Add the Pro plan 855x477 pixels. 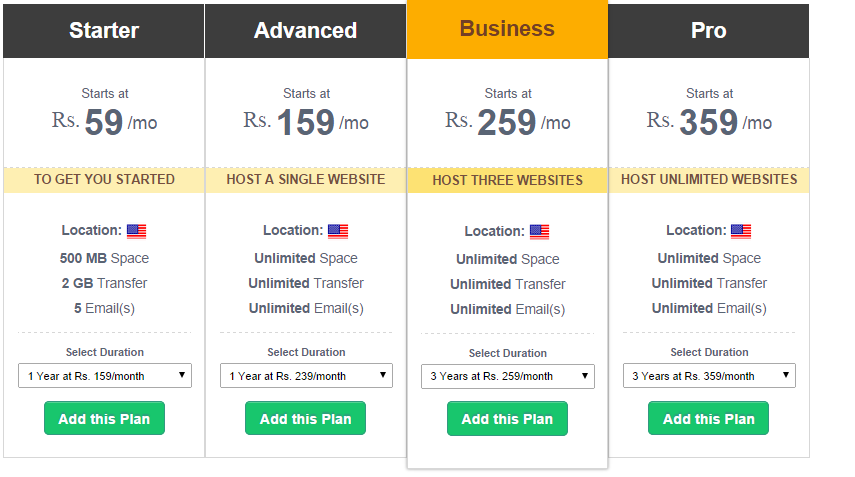pos(708,418)
